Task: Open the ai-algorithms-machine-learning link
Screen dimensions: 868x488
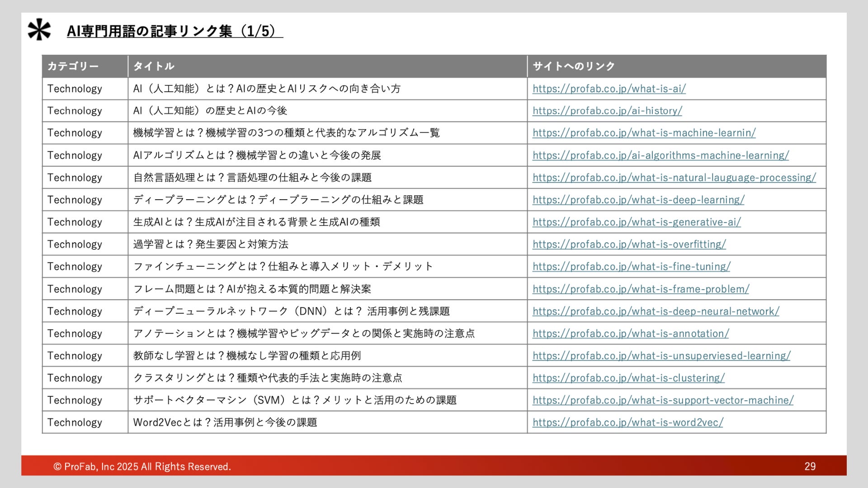Action: coord(660,155)
